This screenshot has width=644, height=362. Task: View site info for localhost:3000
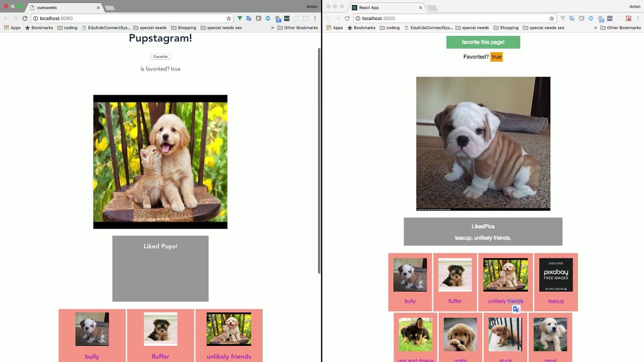pyautogui.click(x=358, y=19)
